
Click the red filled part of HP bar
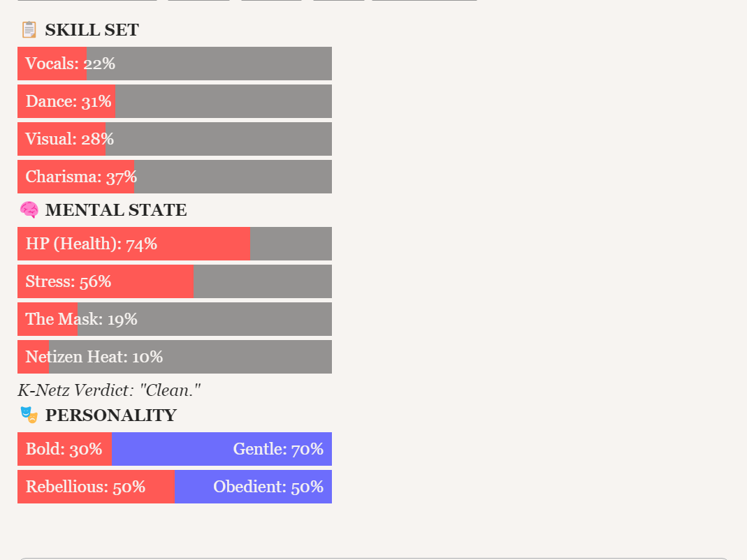tap(133, 244)
